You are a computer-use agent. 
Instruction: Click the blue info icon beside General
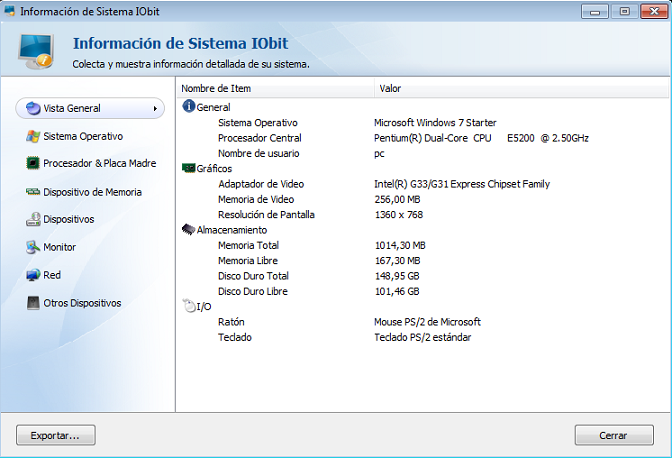pos(188,107)
